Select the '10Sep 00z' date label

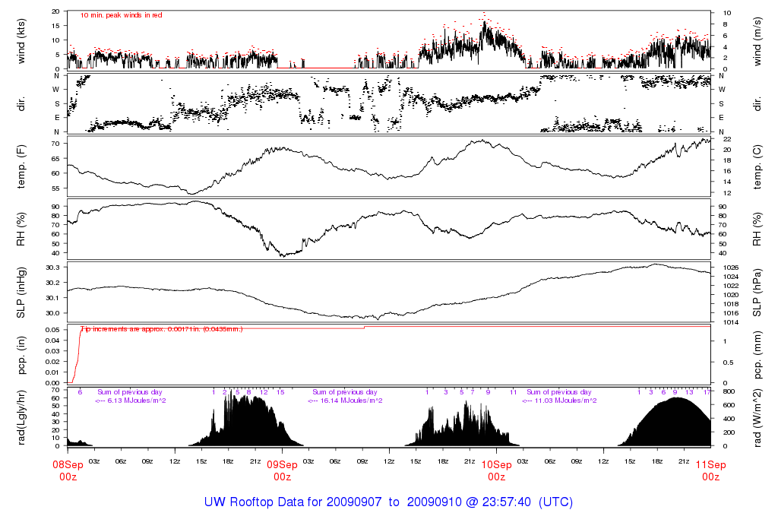point(497,470)
